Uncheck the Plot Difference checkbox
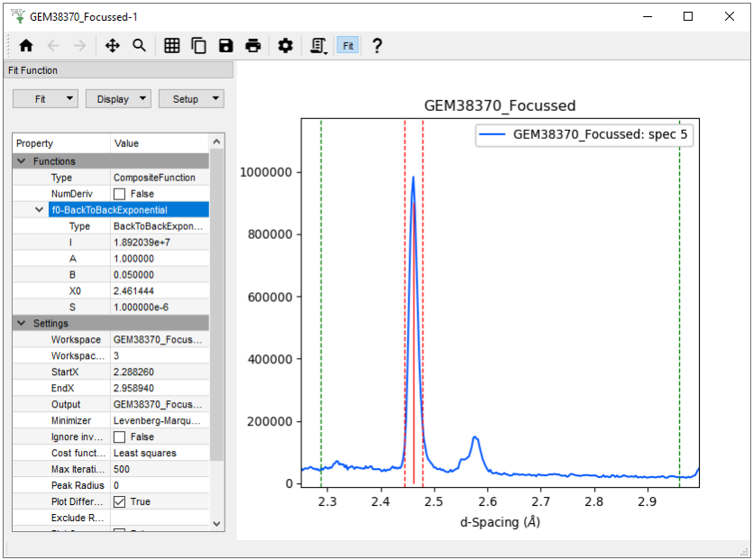 coord(119,502)
